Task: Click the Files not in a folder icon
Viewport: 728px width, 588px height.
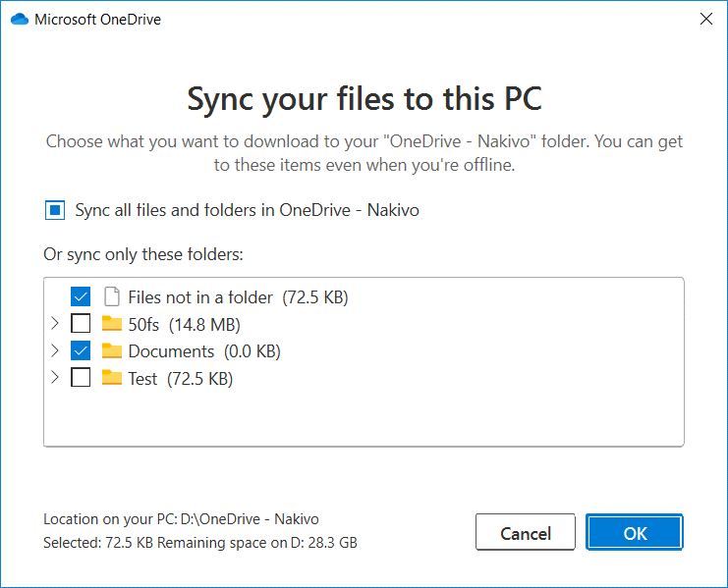Action: pyautogui.click(x=111, y=296)
